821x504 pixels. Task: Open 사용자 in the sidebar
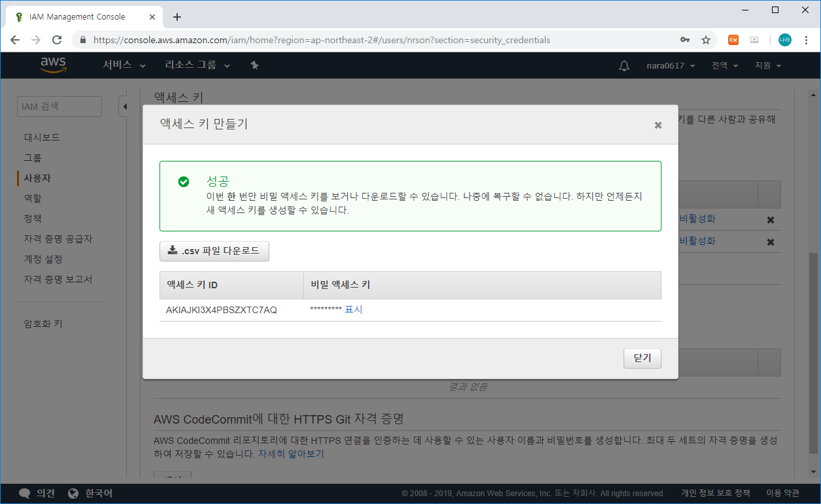(37, 178)
